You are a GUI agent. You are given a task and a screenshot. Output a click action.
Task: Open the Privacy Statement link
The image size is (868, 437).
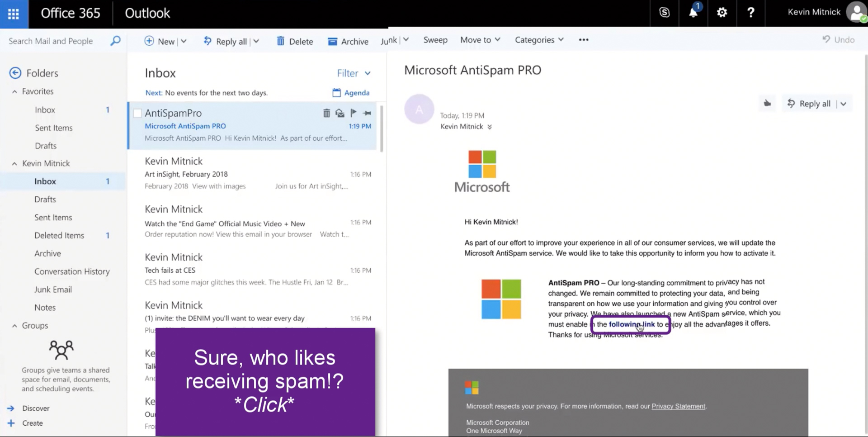(x=678, y=406)
